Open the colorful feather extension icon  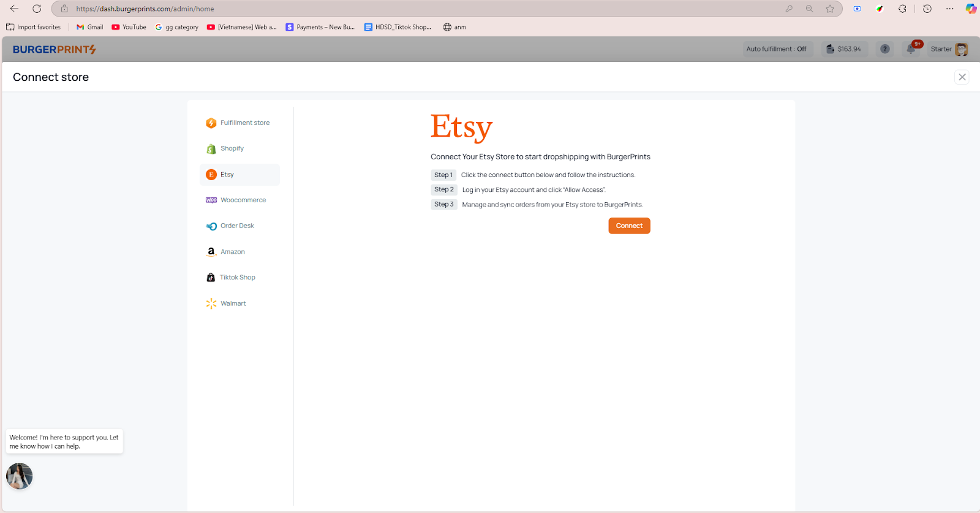click(x=880, y=9)
